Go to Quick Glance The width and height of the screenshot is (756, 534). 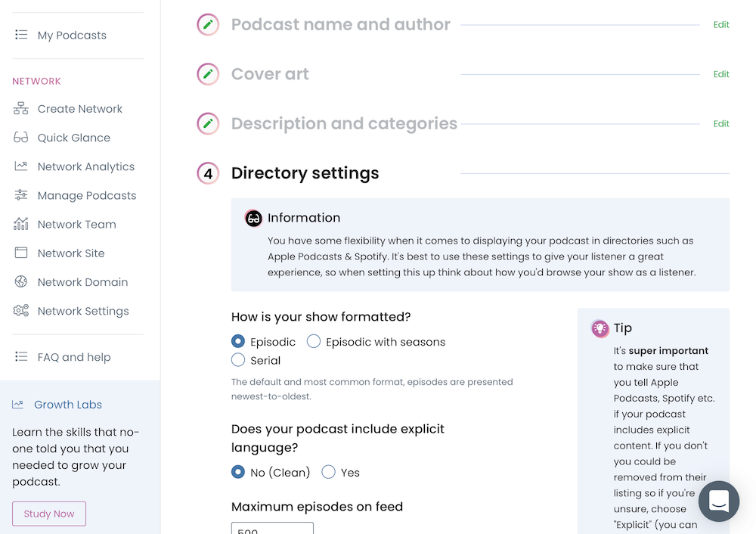(x=74, y=138)
